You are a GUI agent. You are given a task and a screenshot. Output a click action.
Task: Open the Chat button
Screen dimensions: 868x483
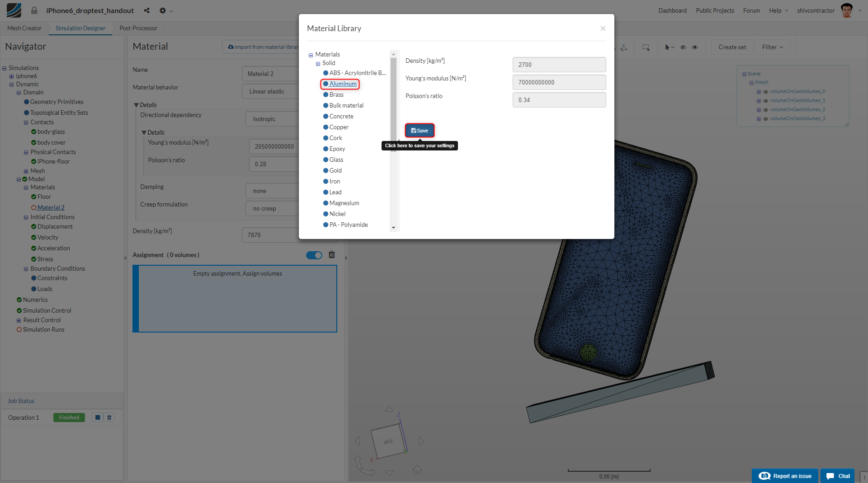pos(838,476)
